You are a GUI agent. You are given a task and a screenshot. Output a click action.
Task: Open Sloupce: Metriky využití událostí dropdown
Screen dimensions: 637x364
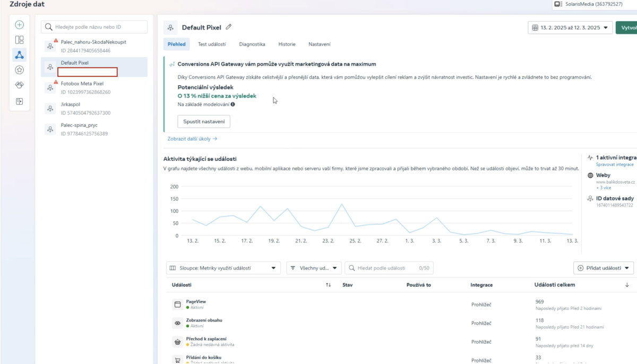tap(223, 268)
